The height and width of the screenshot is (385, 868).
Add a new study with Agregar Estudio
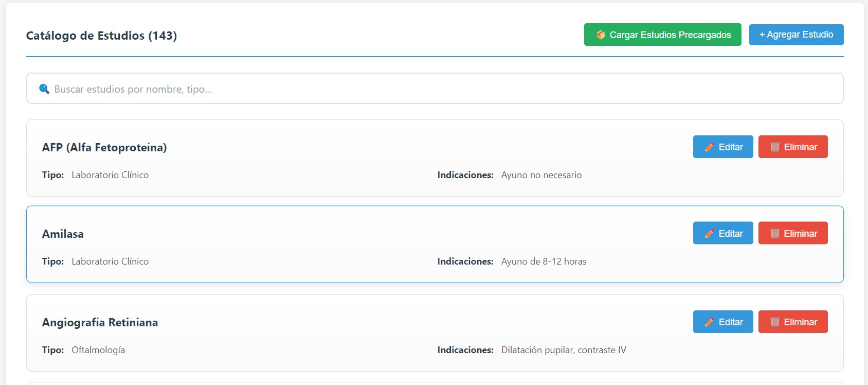796,34
